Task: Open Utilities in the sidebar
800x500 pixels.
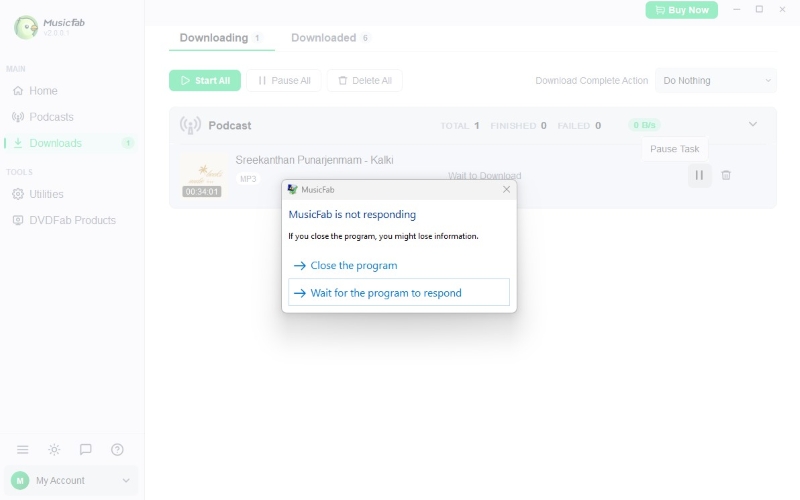Action: point(38,194)
